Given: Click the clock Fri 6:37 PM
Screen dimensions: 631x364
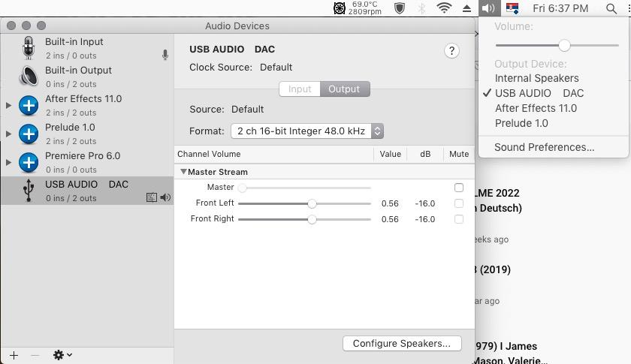Looking at the screenshot, I should pos(560,8).
